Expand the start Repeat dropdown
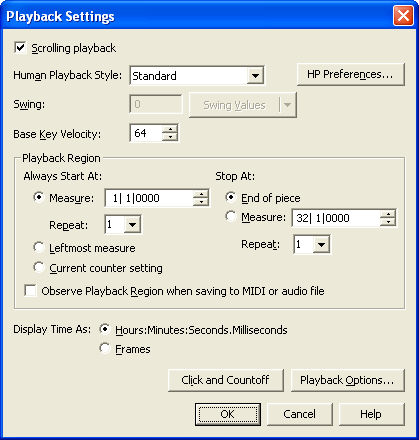This screenshot has width=419, height=440. coord(132,225)
